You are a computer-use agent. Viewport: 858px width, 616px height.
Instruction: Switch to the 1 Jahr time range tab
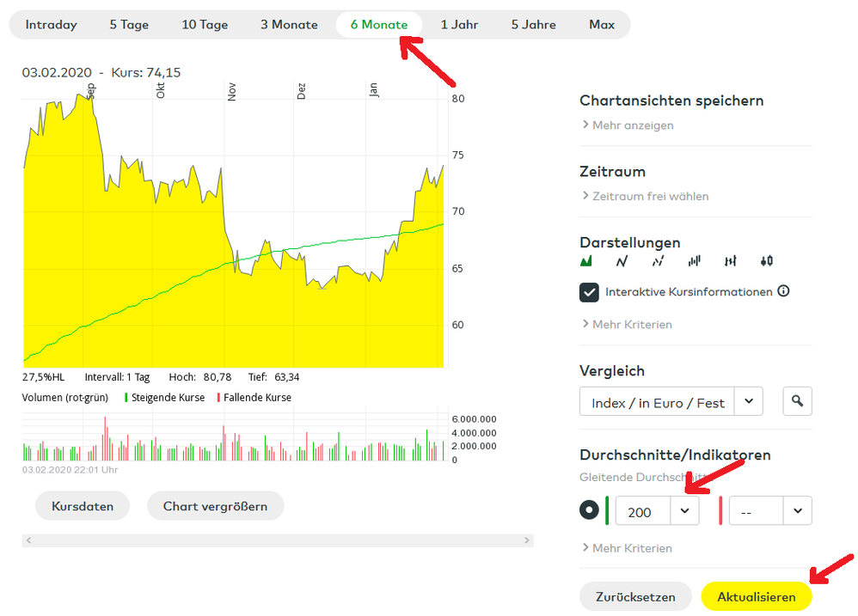click(459, 25)
